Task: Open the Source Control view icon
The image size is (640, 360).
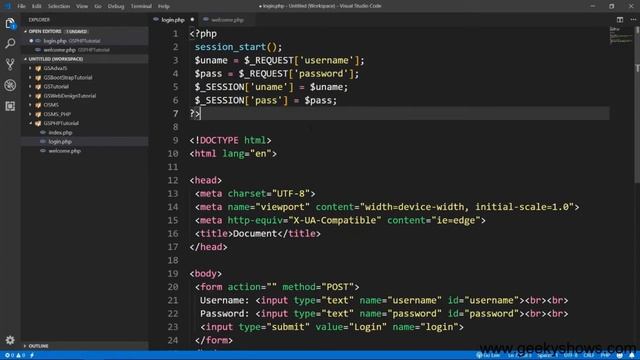Action: 10,64
